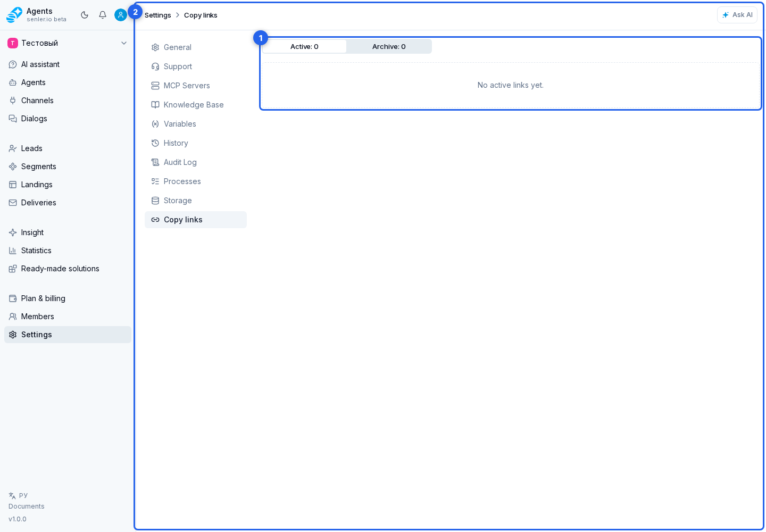
Task: Click the Statistics chart icon
Action: click(x=13, y=251)
